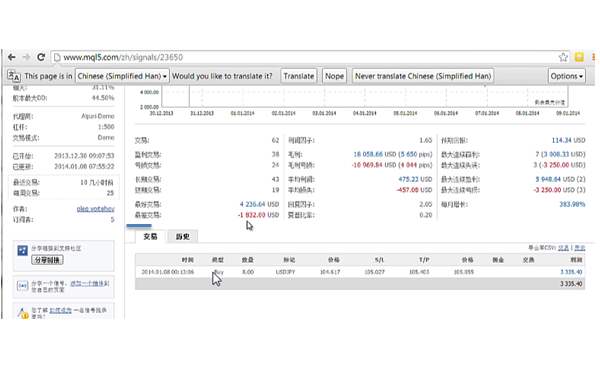The height and width of the screenshot is (368, 600).
Task: Reload the page with the refresh icon
Action: (41, 57)
